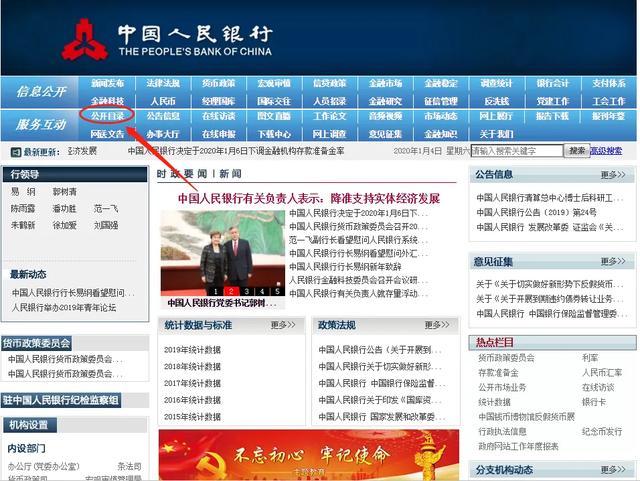Open 调查统计 in the navigation

tap(496, 83)
